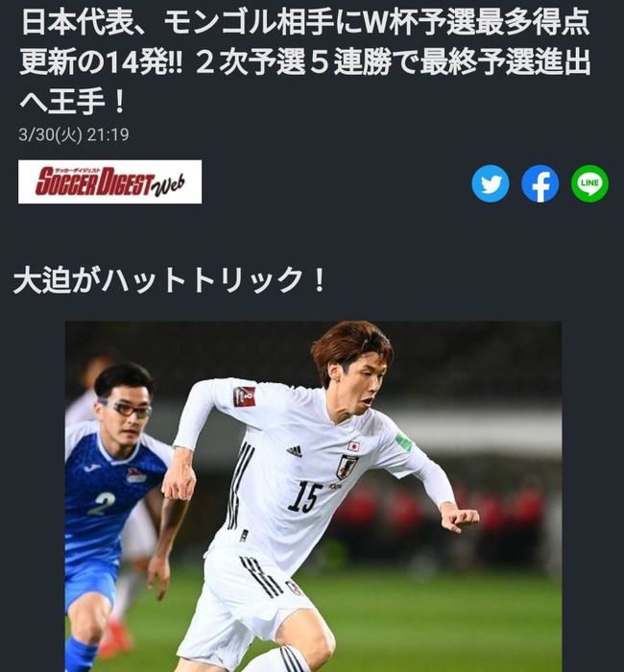Select the subheading 大迫がハットトリック!
The image size is (624, 672).
coord(170,280)
